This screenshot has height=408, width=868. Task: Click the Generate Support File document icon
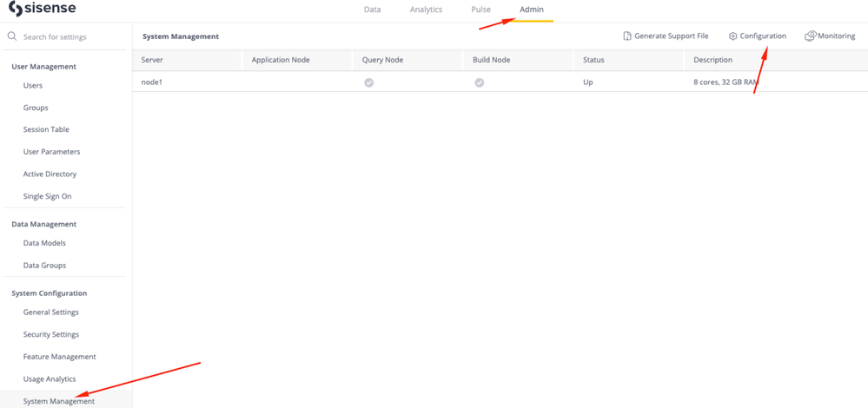(627, 36)
